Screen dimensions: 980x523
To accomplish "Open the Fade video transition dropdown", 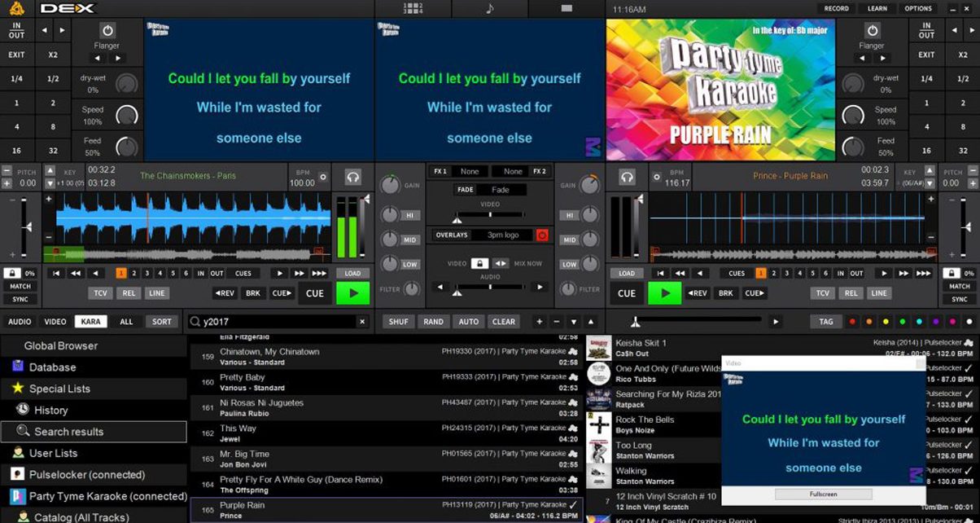I will (x=500, y=190).
